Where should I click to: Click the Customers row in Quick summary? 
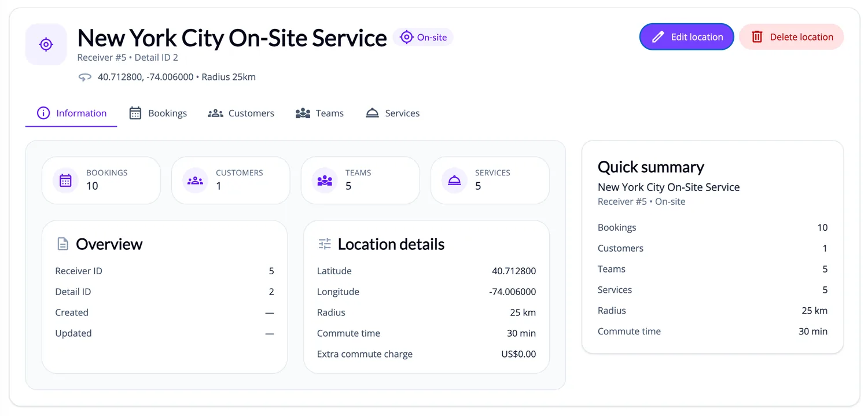pos(713,248)
